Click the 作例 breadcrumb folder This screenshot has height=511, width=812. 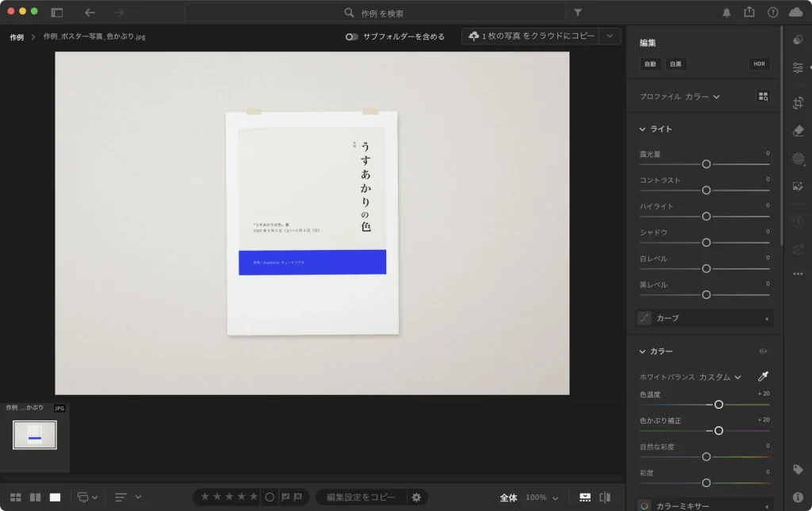click(x=17, y=37)
